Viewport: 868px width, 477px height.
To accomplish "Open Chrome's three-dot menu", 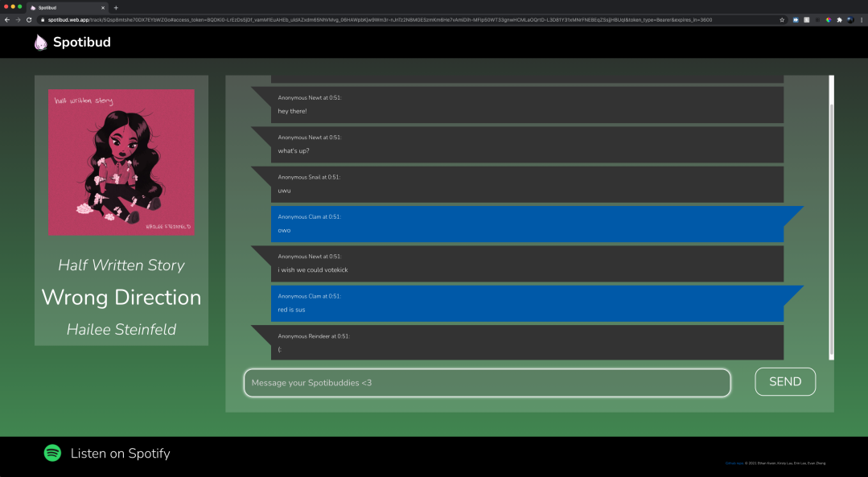I will (862, 20).
